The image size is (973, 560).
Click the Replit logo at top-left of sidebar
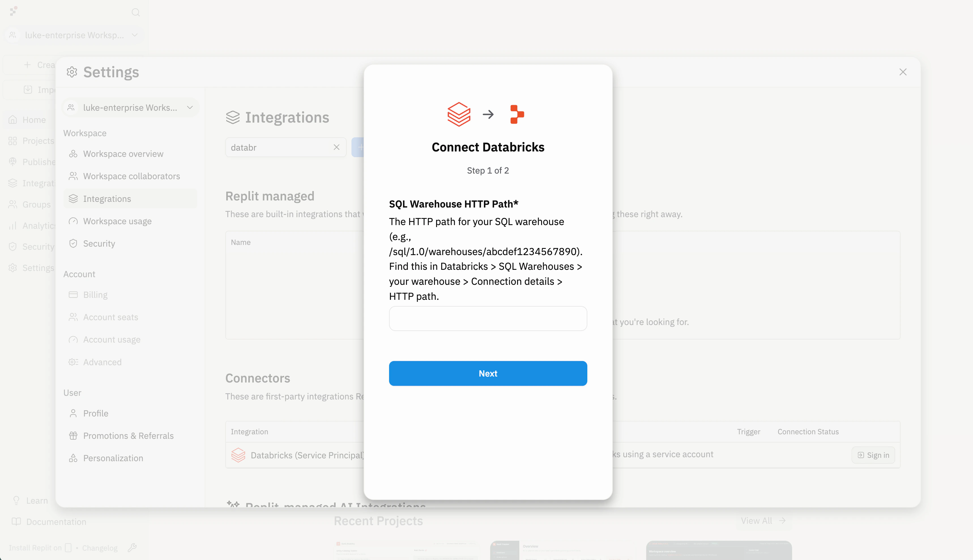[14, 11]
